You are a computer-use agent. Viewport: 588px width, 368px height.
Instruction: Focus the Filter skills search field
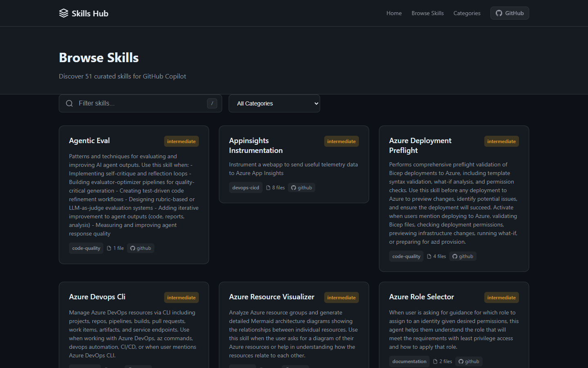(139, 103)
